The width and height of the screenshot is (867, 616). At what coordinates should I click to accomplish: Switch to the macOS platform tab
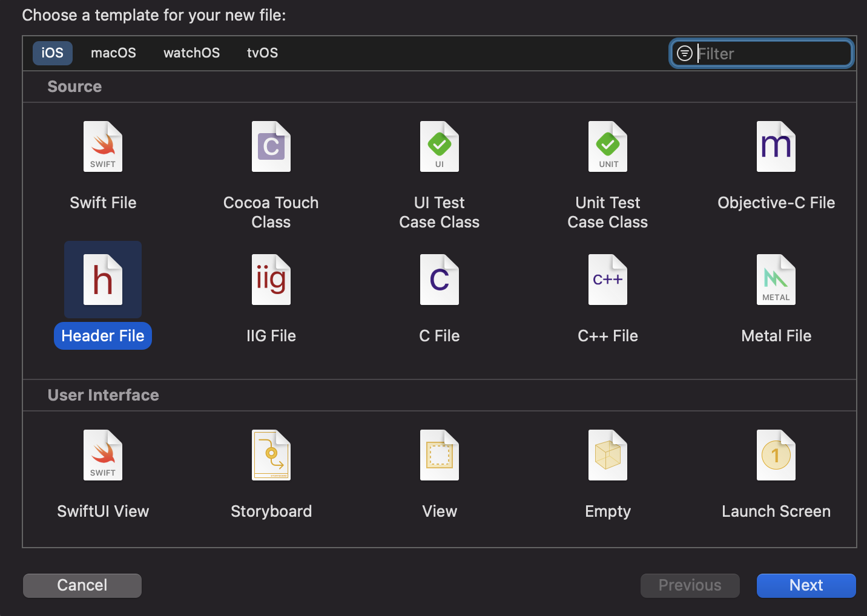[113, 53]
